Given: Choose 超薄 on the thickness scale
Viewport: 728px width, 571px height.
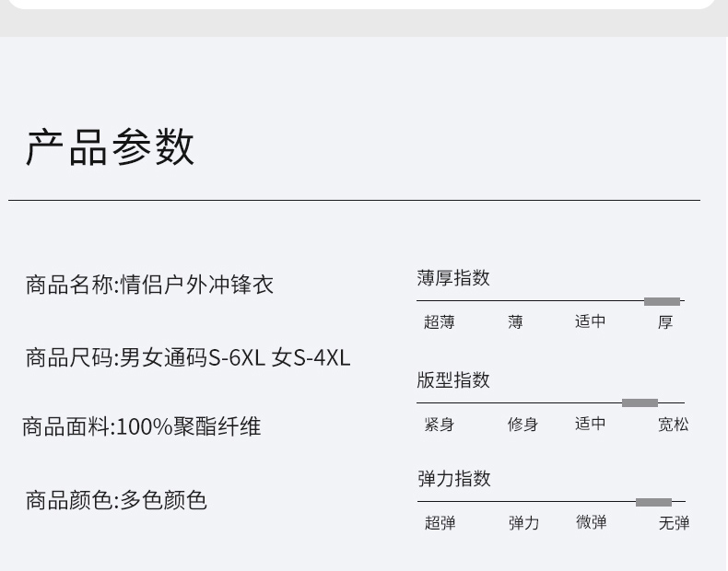Looking at the screenshot, I should pyautogui.click(x=439, y=322).
